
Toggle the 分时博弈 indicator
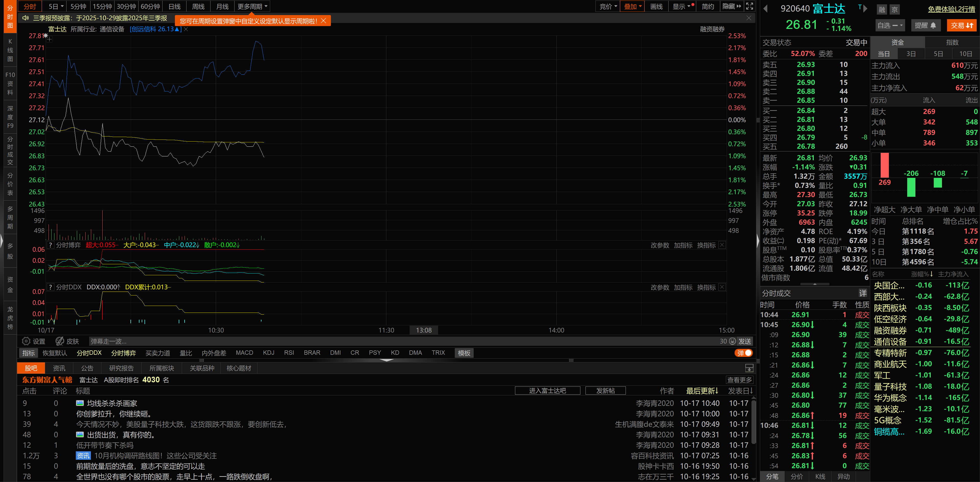pyautogui.click(x=123, y=353)
